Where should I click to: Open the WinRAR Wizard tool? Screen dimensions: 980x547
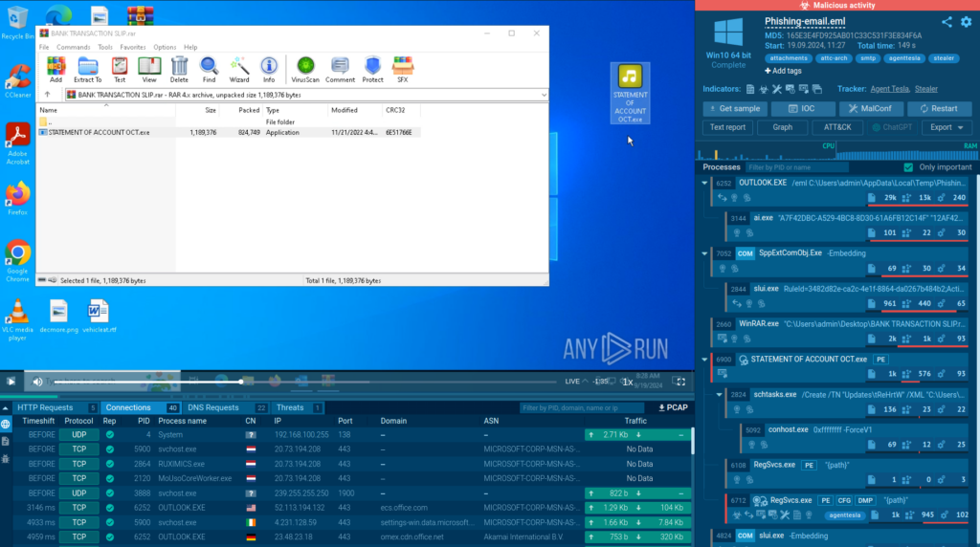tap(239, 70)
